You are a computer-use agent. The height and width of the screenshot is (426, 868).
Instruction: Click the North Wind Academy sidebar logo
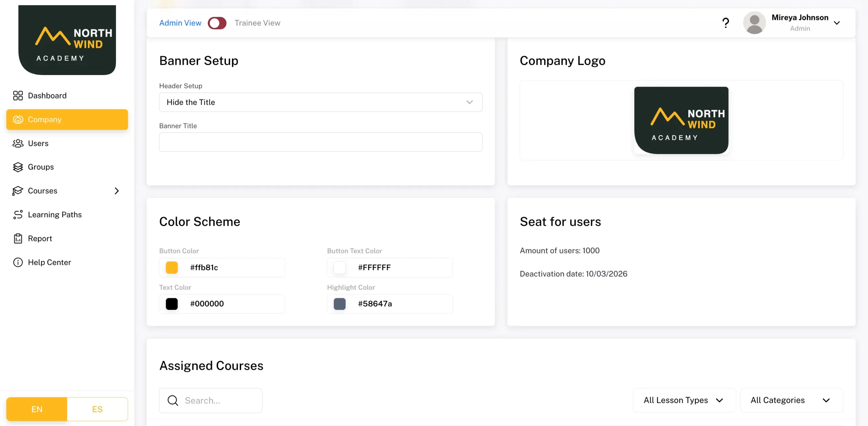click(x=67, y=40)
